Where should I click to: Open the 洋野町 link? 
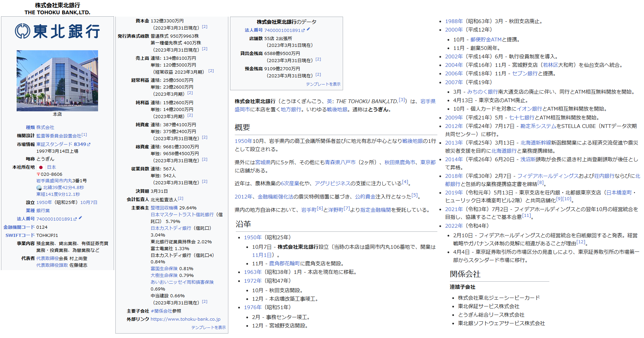point(336,210)
